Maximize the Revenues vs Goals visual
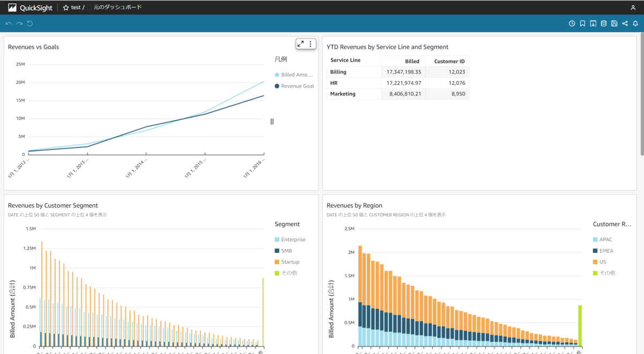 pyautogui.click(x=301, y=44)
